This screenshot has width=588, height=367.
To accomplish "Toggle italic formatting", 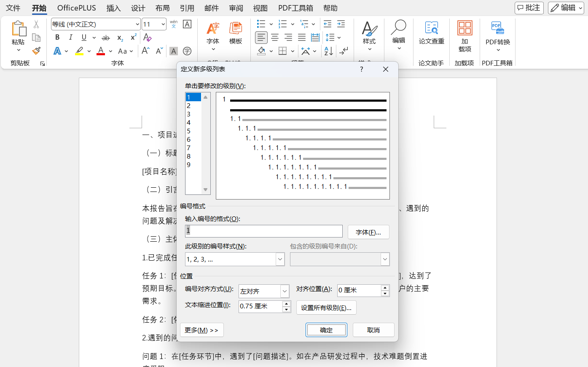I will [x=70, y=38].
